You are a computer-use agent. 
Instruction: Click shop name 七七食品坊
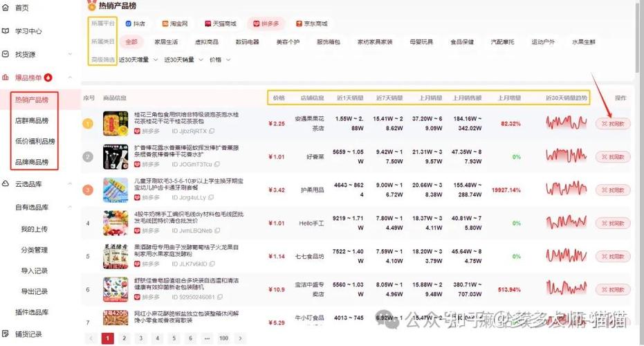tap(309, 257)
